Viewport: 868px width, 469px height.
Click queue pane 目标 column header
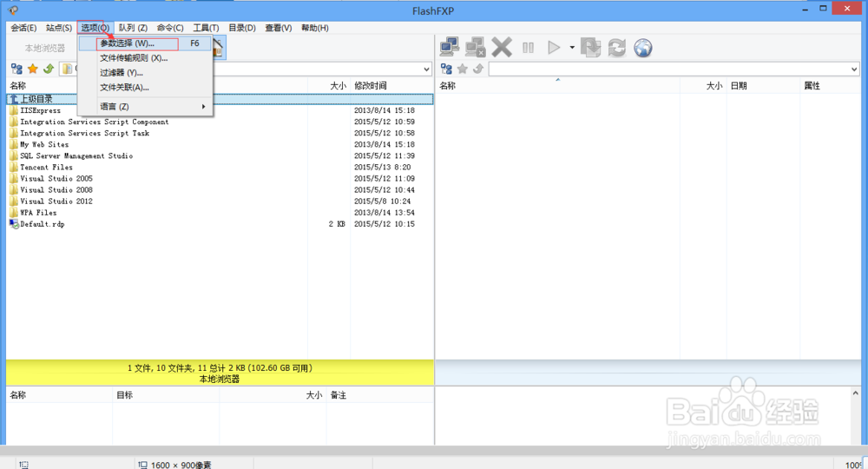124,395
